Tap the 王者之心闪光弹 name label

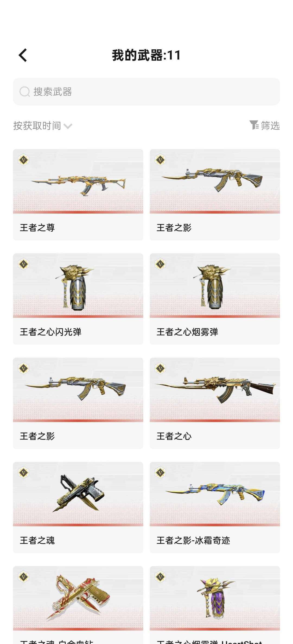pos(51,332)
